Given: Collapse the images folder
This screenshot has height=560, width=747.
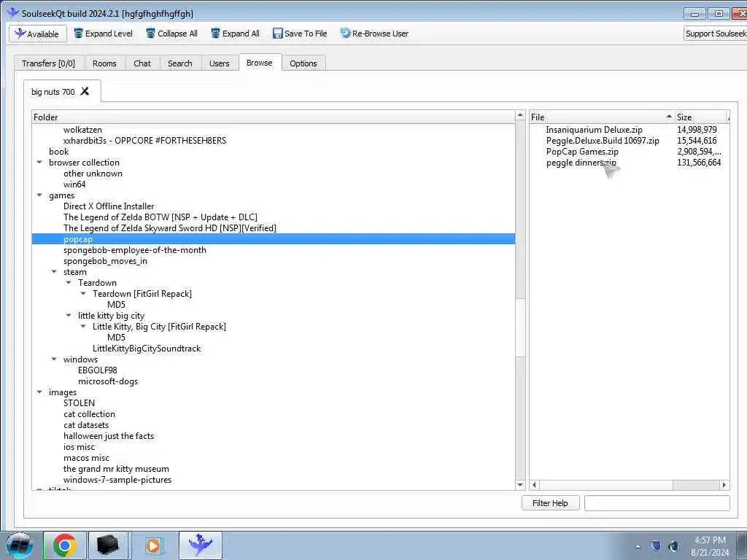Looking at the screenshot, I should pyautogui.click(x=39, y=392).
